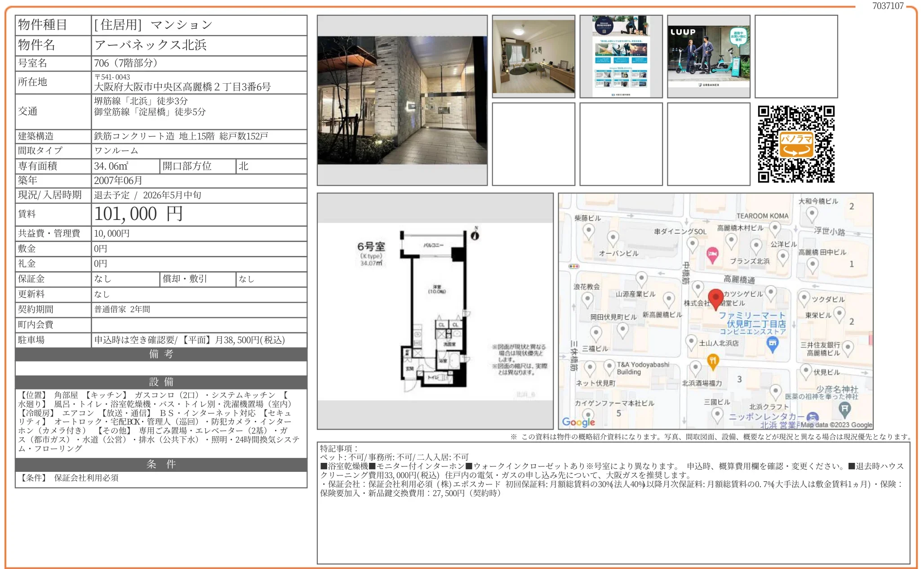This screenshot has width=924, height=569.
Task: Click the pink hotel marker icon
Action: click(x=712, y=255)
